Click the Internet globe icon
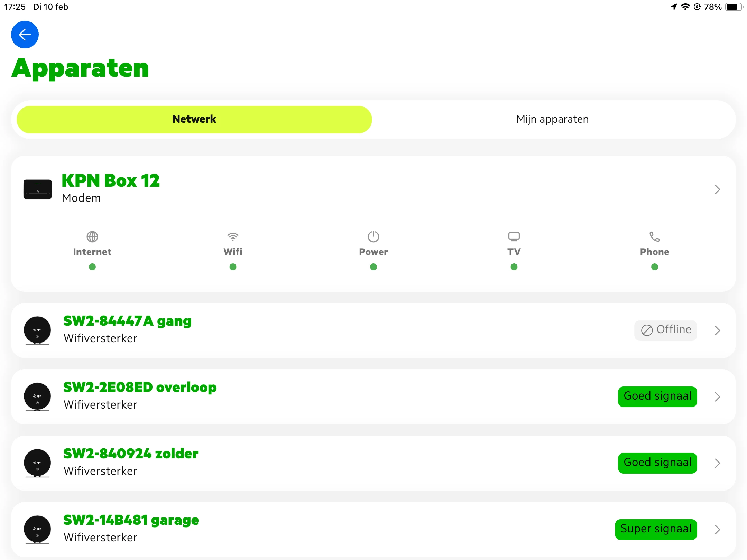 (92, 237)
